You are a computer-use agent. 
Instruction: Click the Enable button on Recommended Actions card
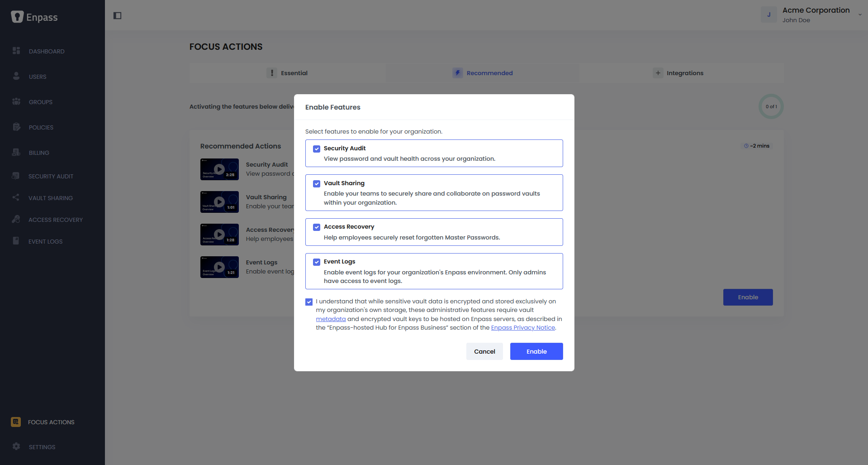(748, 297)
